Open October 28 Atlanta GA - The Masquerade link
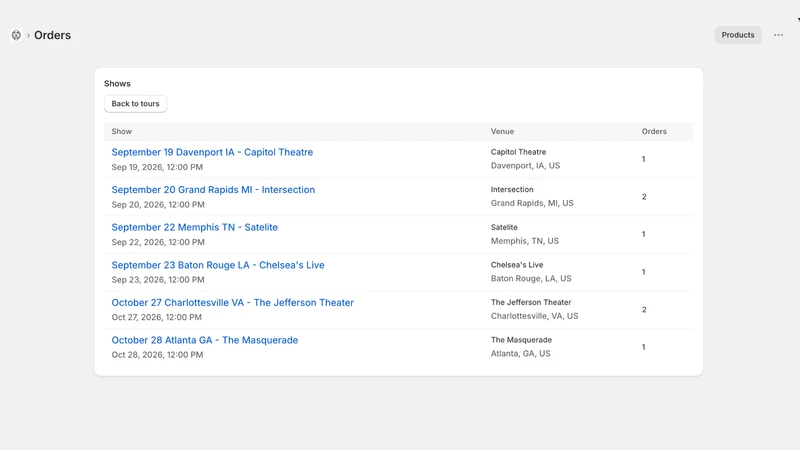 click(x=205, y=340)
